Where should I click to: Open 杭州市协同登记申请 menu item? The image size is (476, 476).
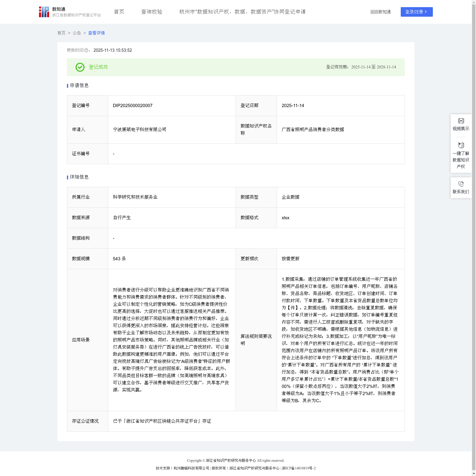pos(242,12)
